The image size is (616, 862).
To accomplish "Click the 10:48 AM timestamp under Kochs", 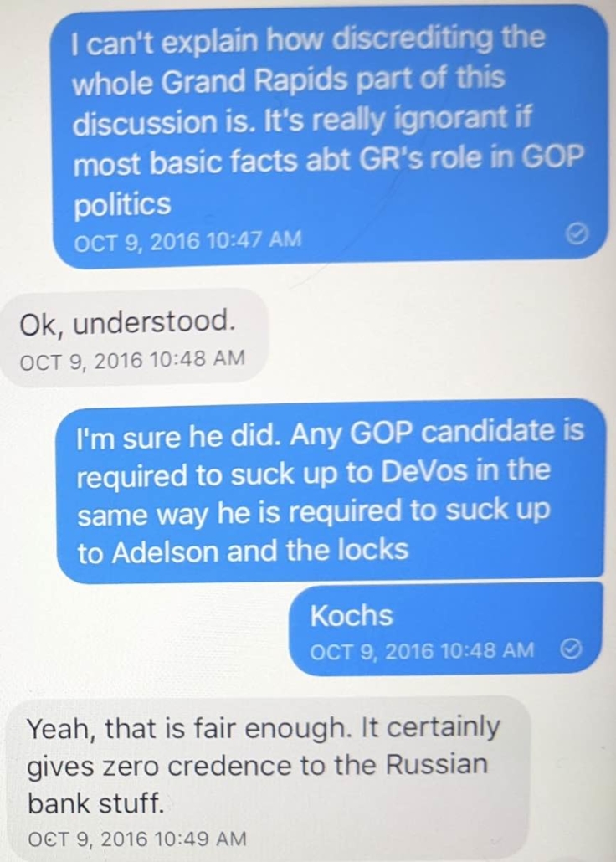I will [x=422, y=651].
